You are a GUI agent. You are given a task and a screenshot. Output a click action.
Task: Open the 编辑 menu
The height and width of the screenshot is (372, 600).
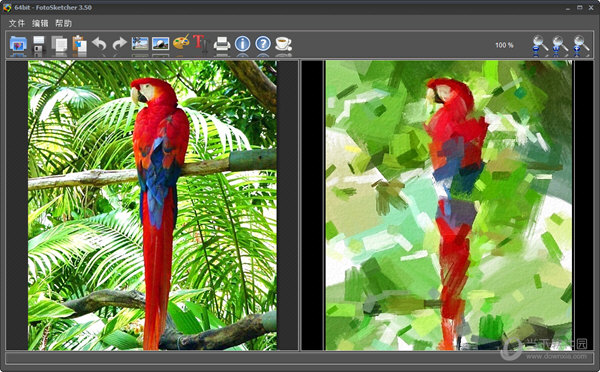coord(40,23)
